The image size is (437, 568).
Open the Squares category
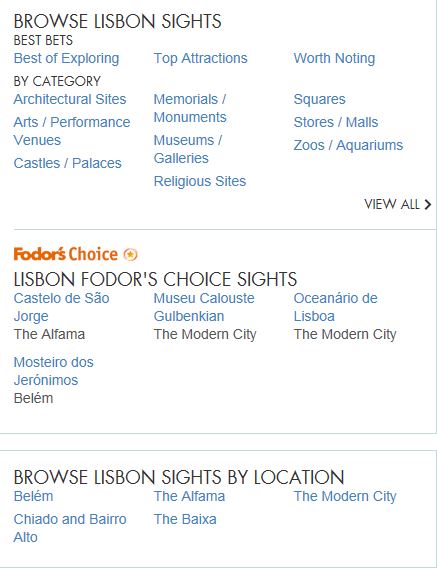(319, 99)
